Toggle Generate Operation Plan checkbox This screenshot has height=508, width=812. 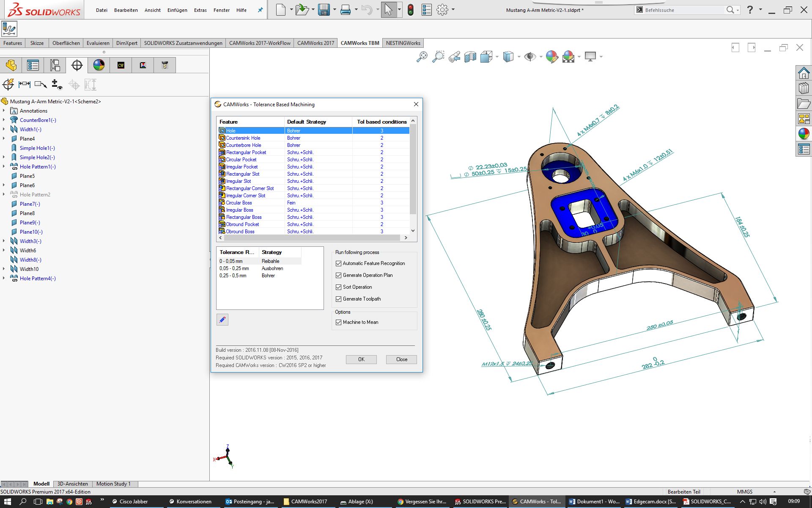[x=338, y=275]
